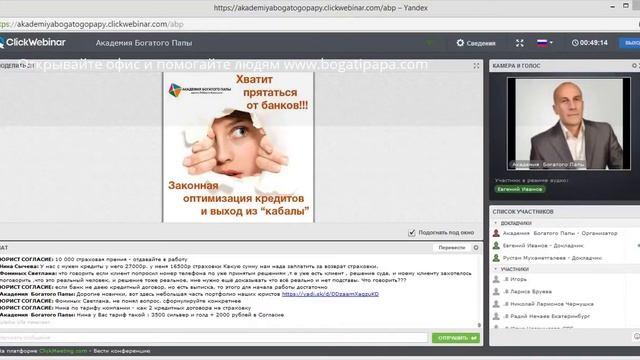This screenshot has height=360, width=640.
Task: Click the chat message input field
Action: pos(213,338)
